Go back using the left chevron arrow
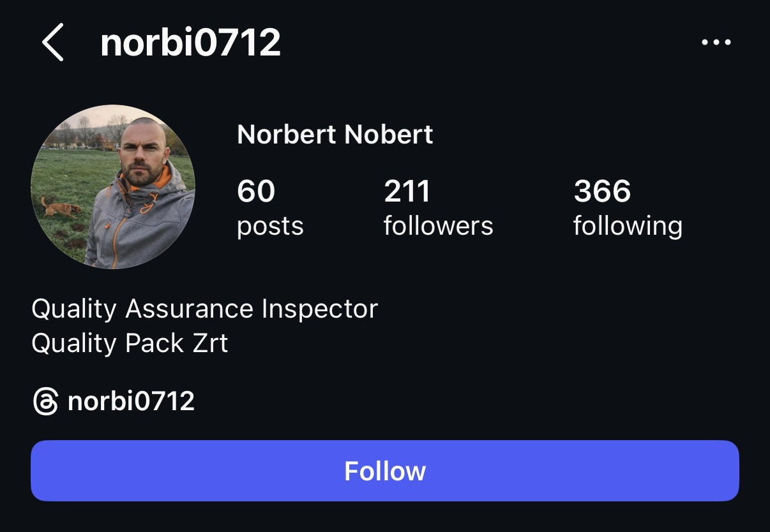Viewport: 770px width, 532px height. coord(53,42)
